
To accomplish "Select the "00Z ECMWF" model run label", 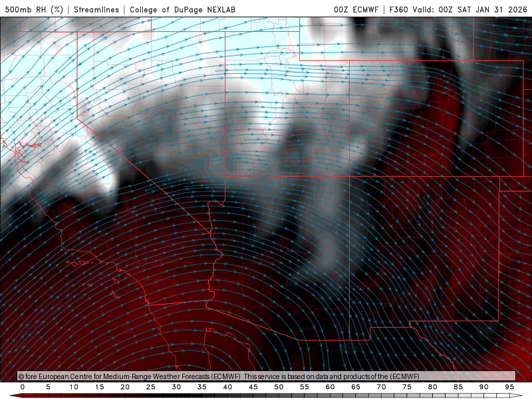I will point(356,9).
